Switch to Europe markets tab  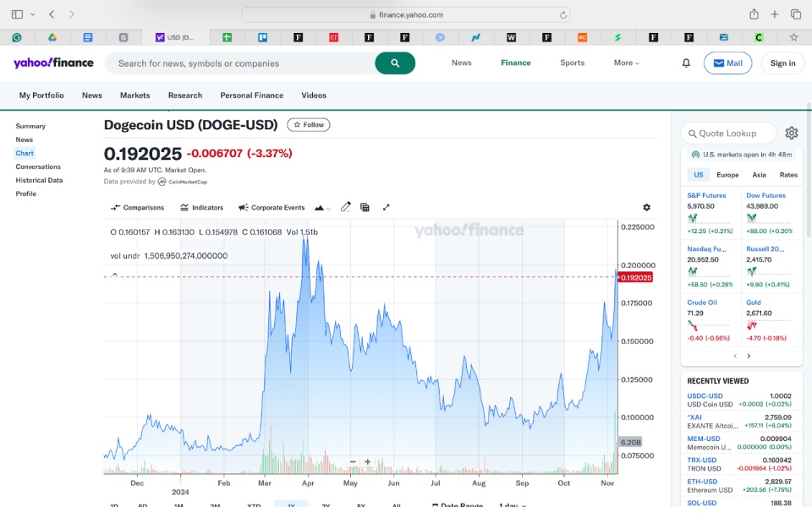pos(727,175)
